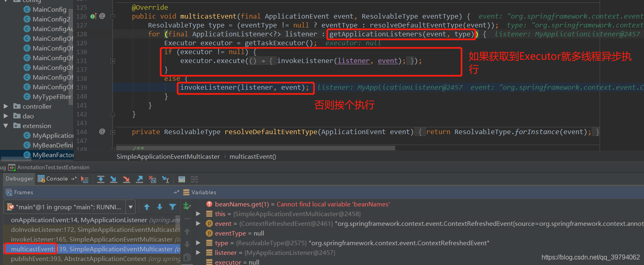
Task: Click the Trace Current Stream Chain icon
Action: pyautogui.click(x=194, y=179)
